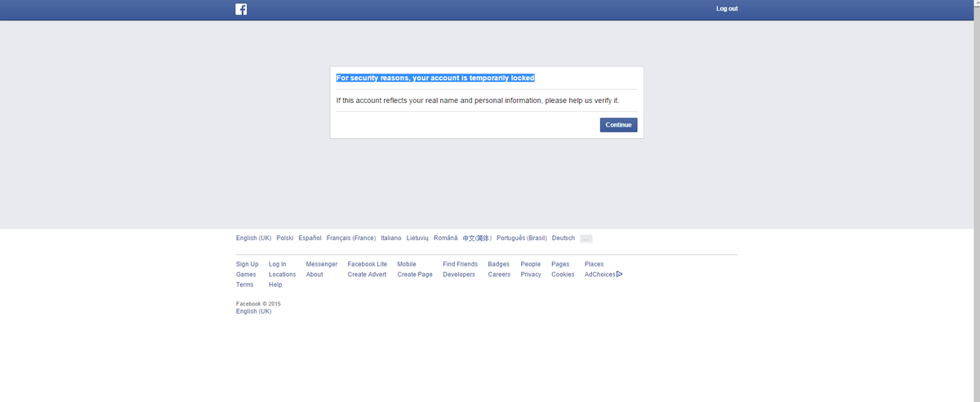Viewport: 980px width, 402px height.
Task: Switch language to Français (France)
Action: click(x=351, y=239)
